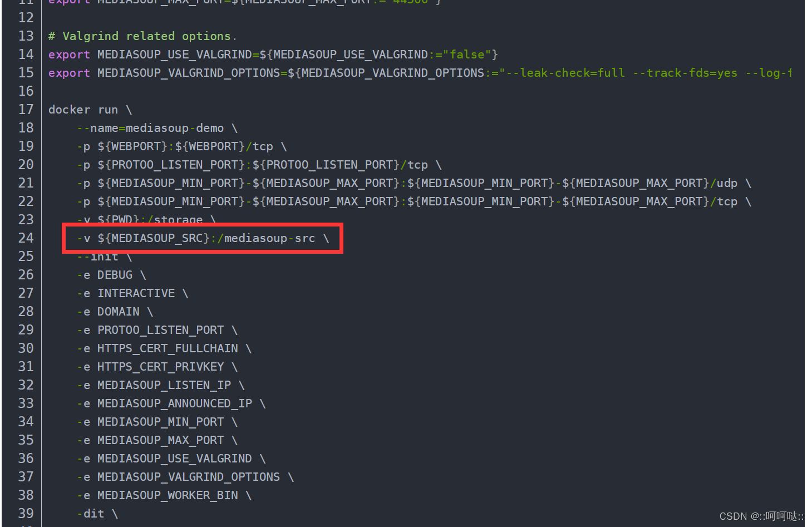Screen dimensions: 812x527
Task: Click the PROTOO_LISTEN_PORT tcp port mapping line
Action: tap(259, 165)
